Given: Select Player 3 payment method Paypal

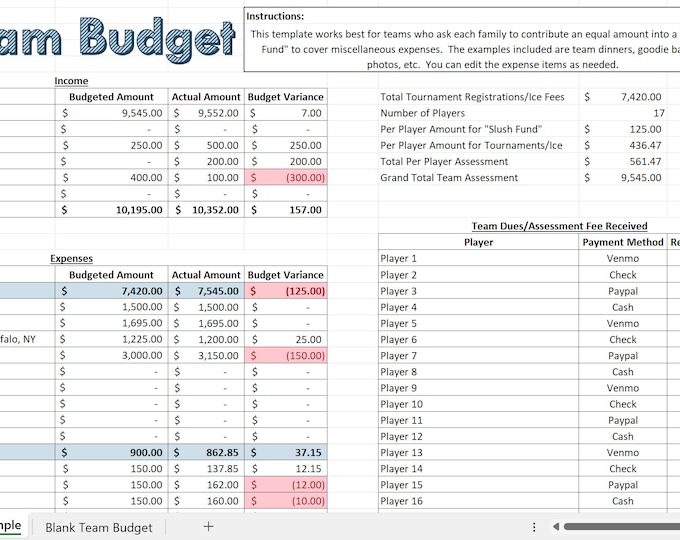Looking at the screenshot, I should pyautogui.click(x=623, y=291).
